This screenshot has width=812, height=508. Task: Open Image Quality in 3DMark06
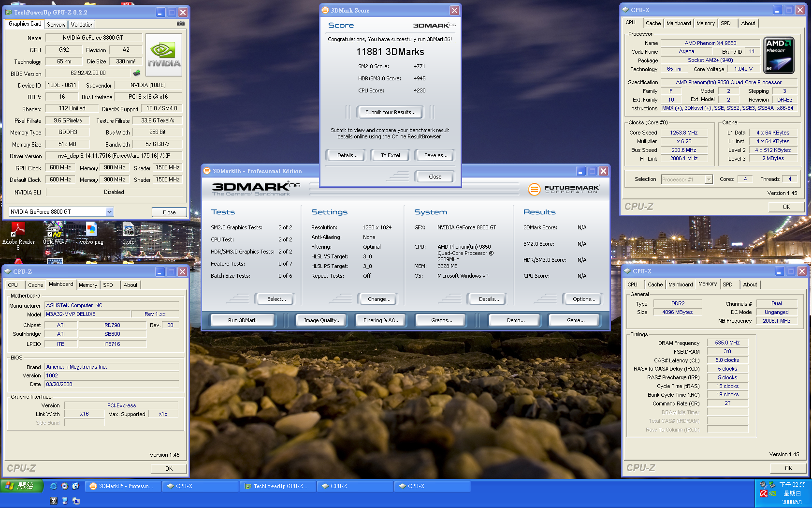coord(322,320)
